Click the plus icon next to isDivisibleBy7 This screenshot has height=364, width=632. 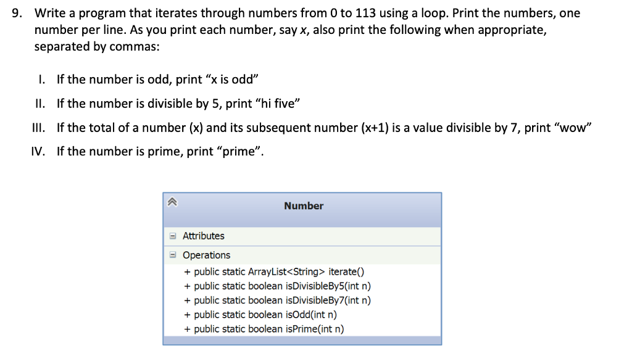point(186,300)
